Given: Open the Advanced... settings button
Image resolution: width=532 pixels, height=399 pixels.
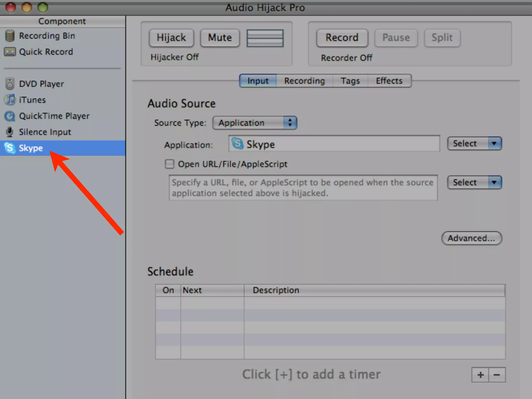Looking at the screenshot, I should [x=471, y=238].
